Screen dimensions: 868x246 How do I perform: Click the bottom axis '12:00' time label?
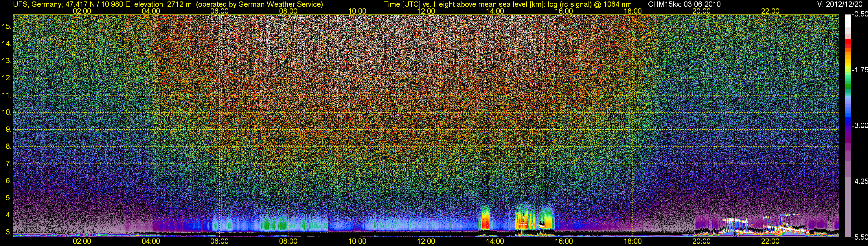426,241
